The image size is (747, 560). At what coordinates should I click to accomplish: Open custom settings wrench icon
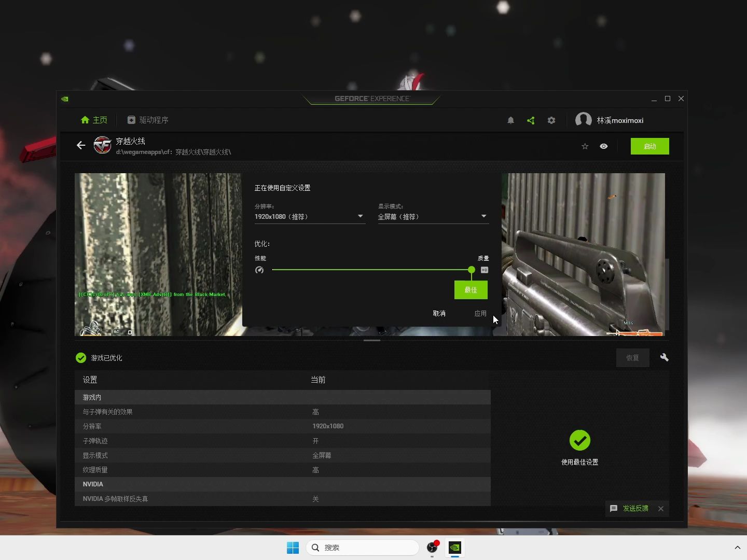[x=664, y=357]
